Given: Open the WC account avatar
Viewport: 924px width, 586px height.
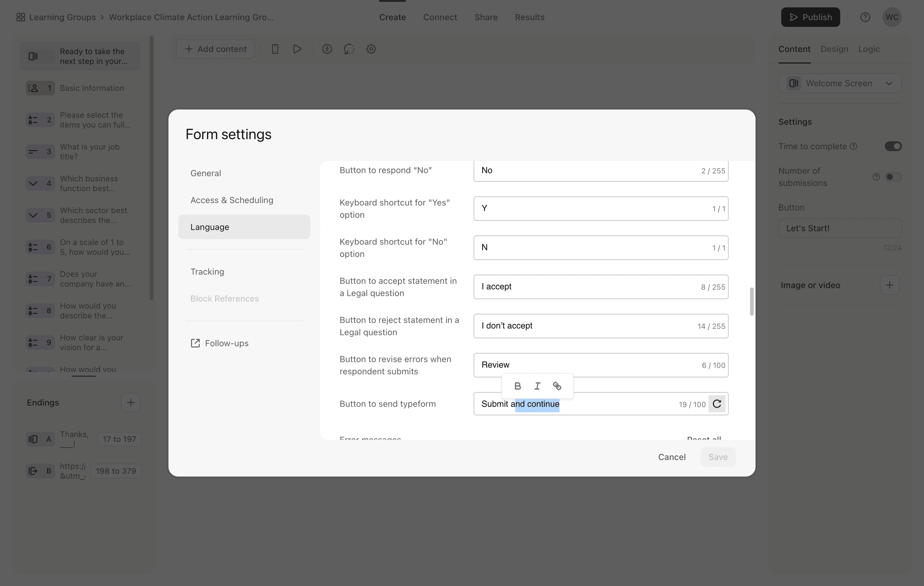Looking at the screenshot, I should point(892,17).
